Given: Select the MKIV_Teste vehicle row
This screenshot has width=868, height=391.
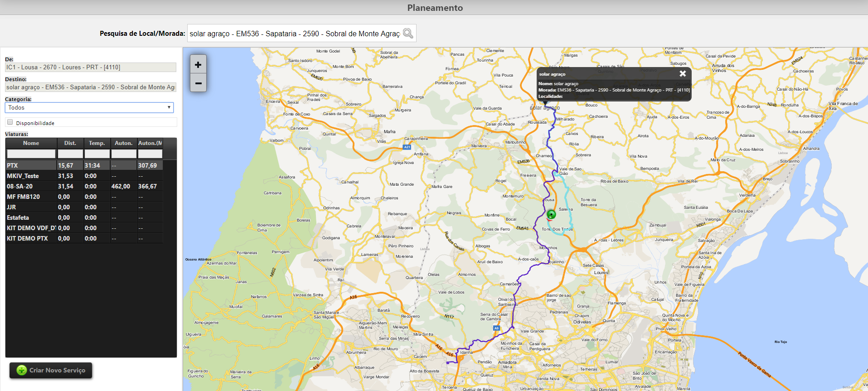Looking at the screenshot, I should click(84, 176).
